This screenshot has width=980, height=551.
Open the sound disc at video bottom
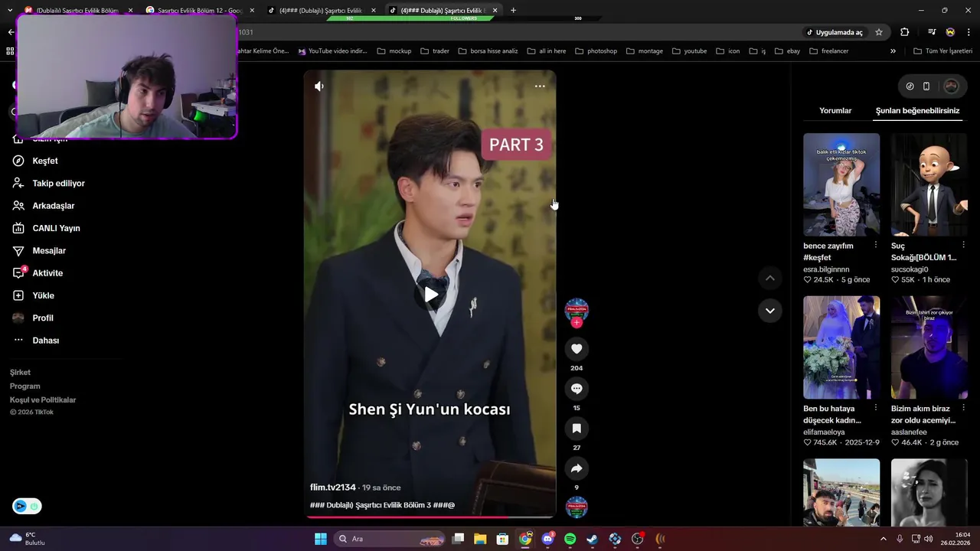click(x=577, y=507)
